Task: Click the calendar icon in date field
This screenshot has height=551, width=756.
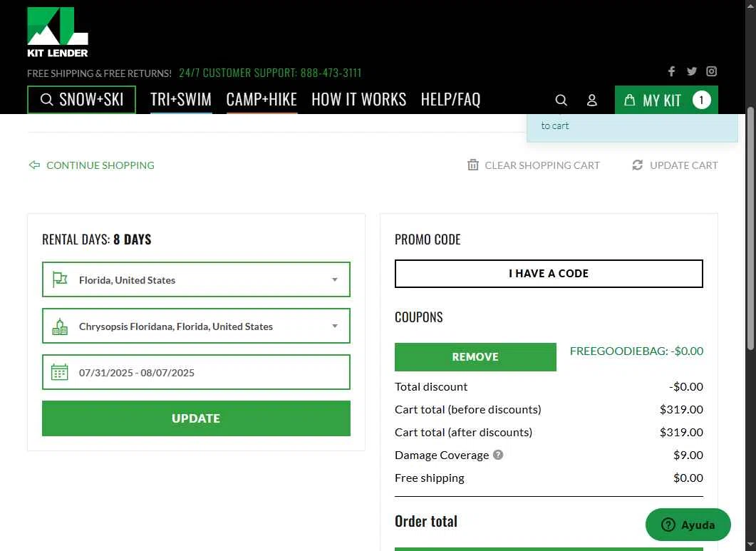Action: [60, 372]
